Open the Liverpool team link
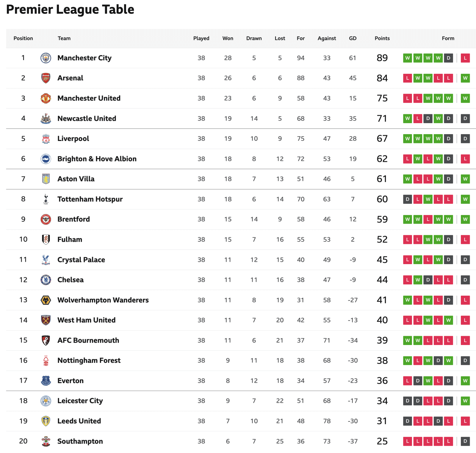476x453 pixels. click(x=73, y=139)
